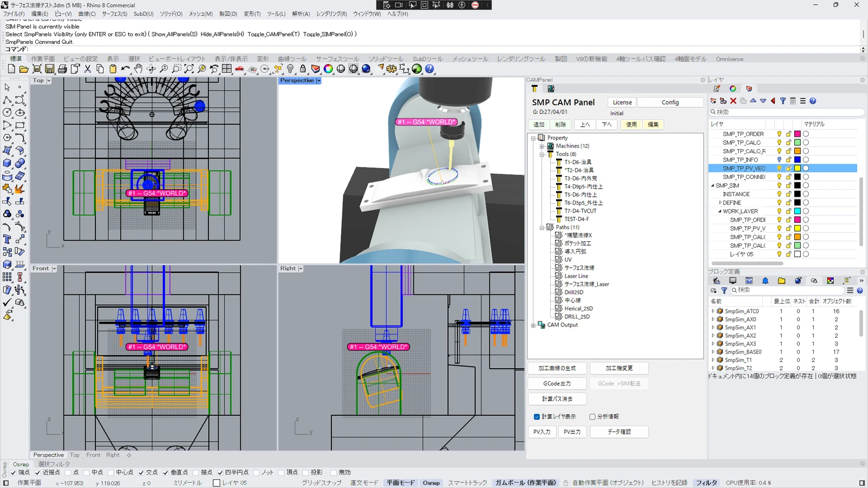Viewport: 868px width, 488px height.
Task: Click the Text tool in left sidebar
Action: click(7, 239)
